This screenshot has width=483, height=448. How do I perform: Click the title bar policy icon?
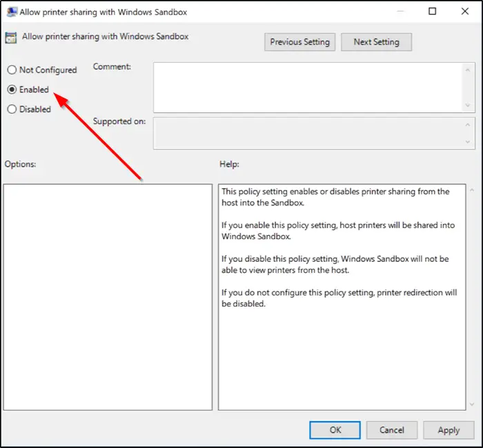(x=12, y=12)
